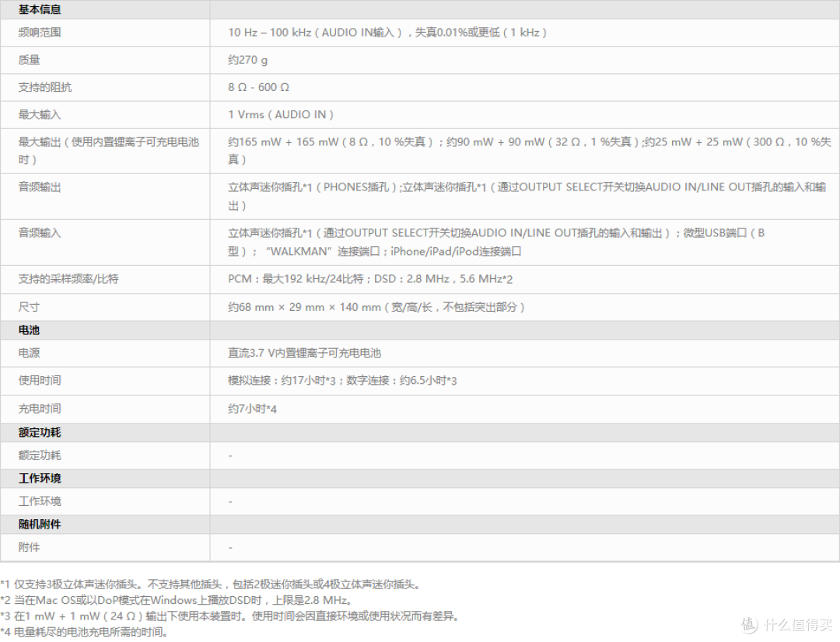
Task: Click the 音频输入 label
Action: pos(40,233)
